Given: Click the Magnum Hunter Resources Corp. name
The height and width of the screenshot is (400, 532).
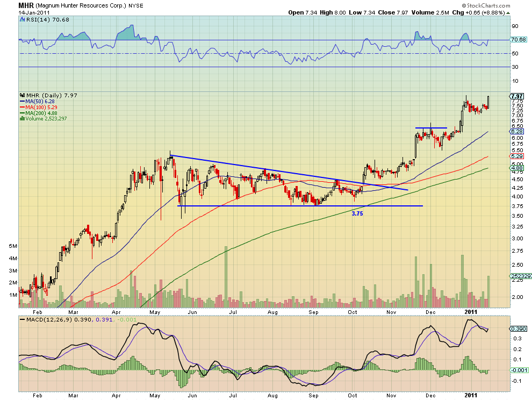Looking at the screenshot, I should (81, 6).
